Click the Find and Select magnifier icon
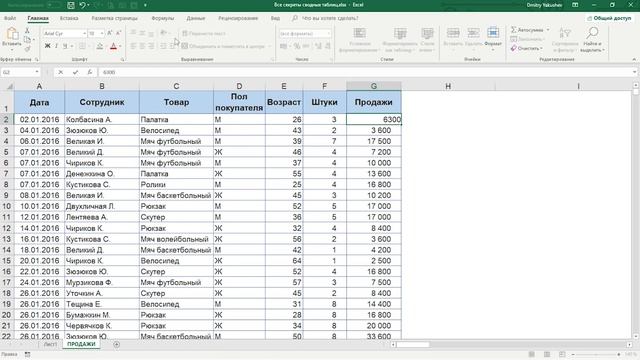The height and width of the screenshot is (360, 640). coord(592,33)
